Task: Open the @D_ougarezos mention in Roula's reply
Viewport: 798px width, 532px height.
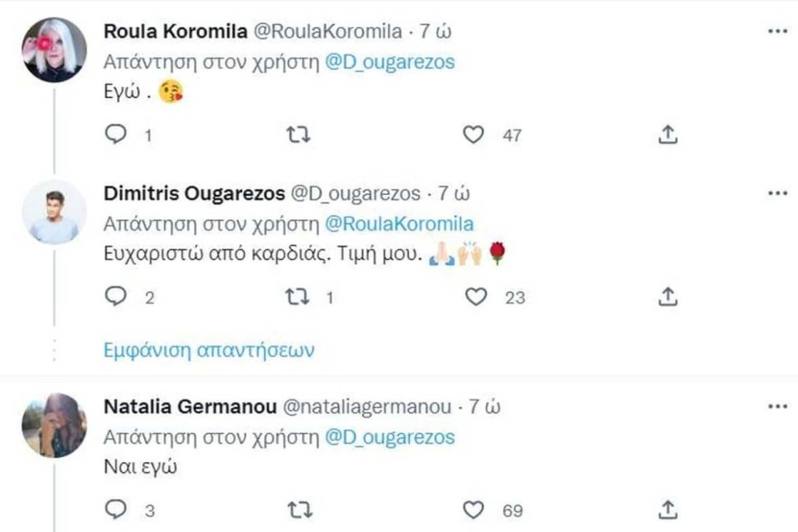Action: tap(388, 62)
